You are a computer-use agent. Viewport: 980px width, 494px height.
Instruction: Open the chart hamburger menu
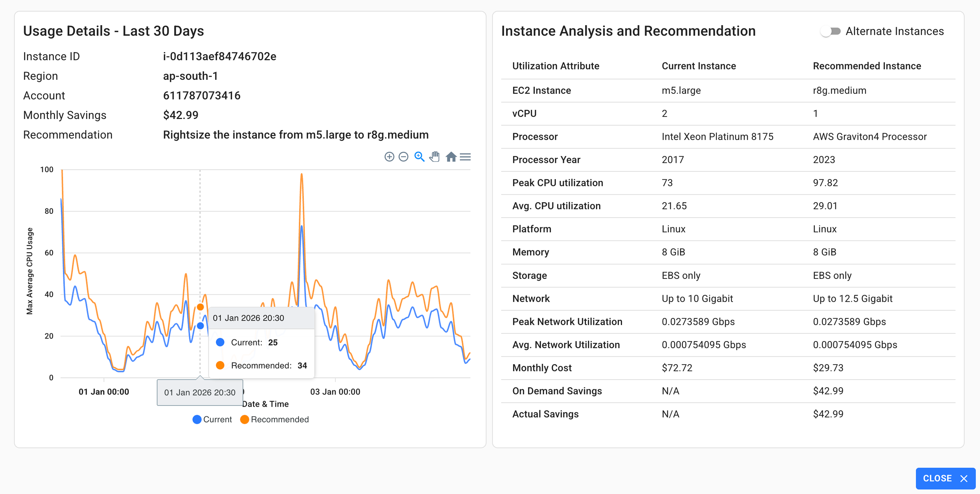(465, 157)
